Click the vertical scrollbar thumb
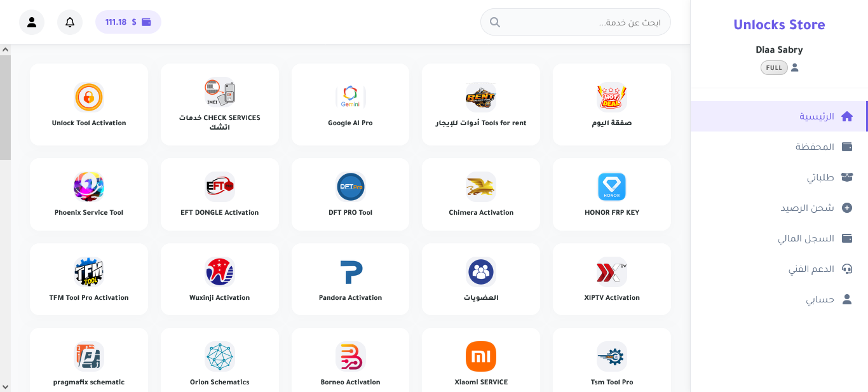This screenshot has width=868, height=392. [x=5, y=107]
